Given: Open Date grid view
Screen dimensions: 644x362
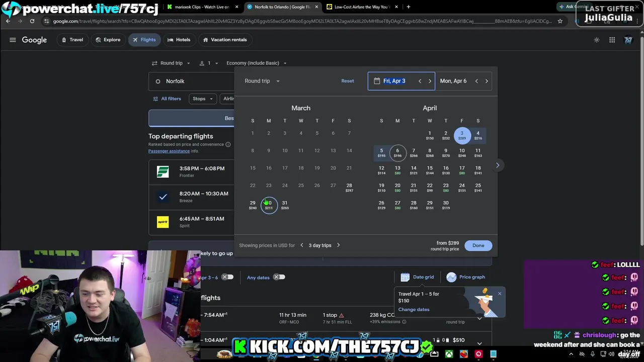Looking at the screenshot, I should pyautogui.click(x=417, y=277).
